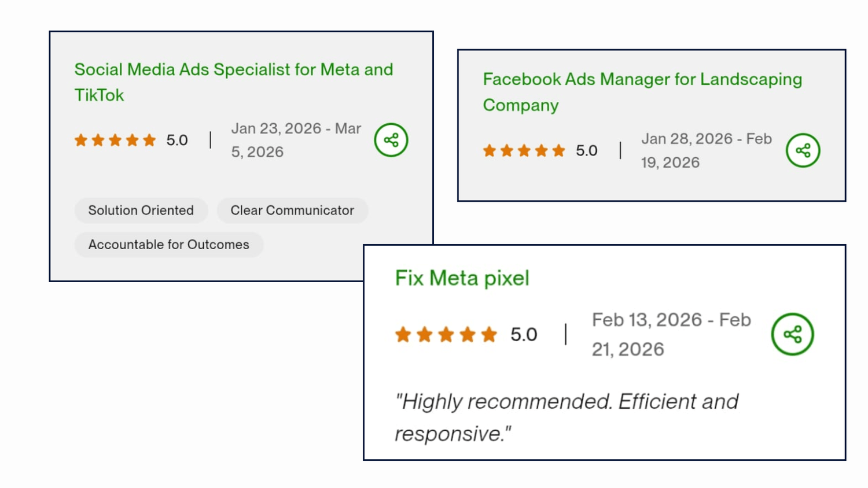Click star rating of Landscaping Company job
Image resolution: width=868 pixels, height=488 pixels.
point(524,151)
